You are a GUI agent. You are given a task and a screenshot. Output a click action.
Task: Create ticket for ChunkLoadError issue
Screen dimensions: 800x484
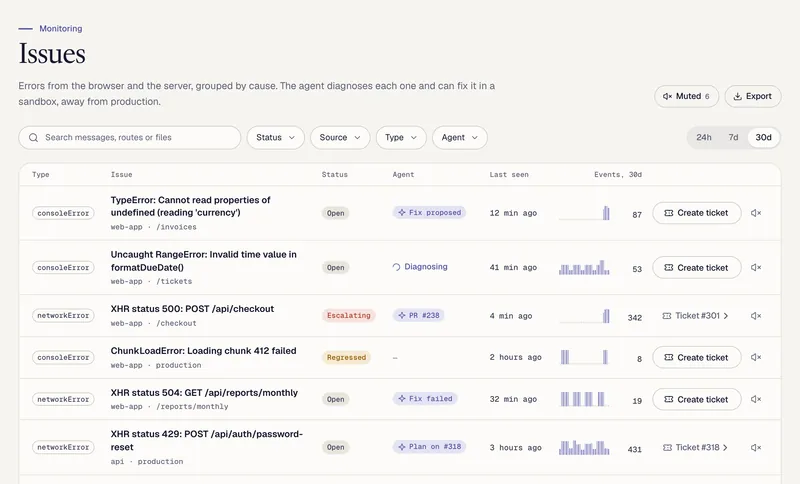coord(696,358)
